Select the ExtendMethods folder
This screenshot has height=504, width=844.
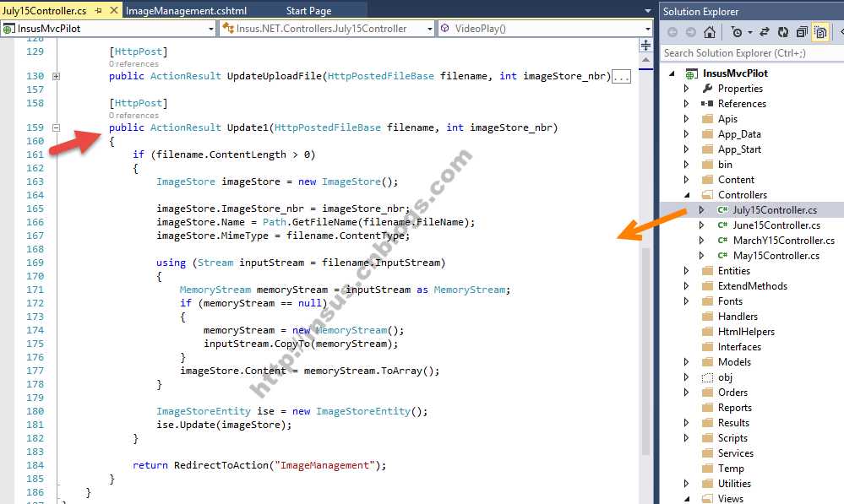coord(753,286)
